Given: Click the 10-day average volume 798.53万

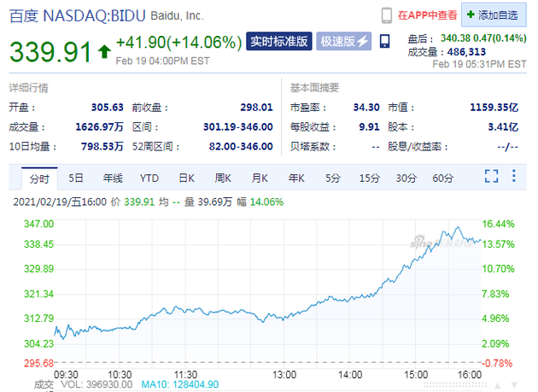Looking at the screenshot, I should click(102, 147).
